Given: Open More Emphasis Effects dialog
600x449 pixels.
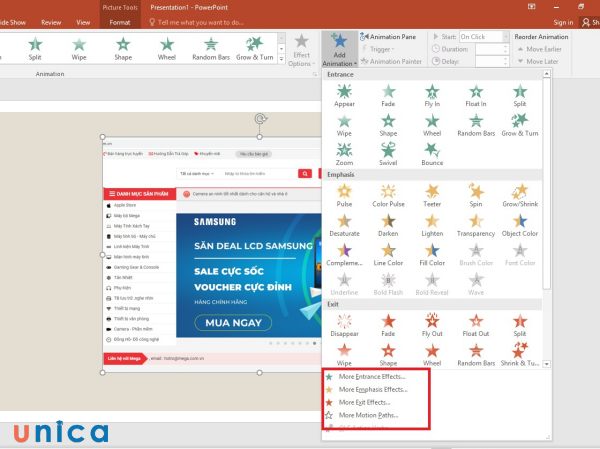Looking at the screenshot, I should 373,390.
